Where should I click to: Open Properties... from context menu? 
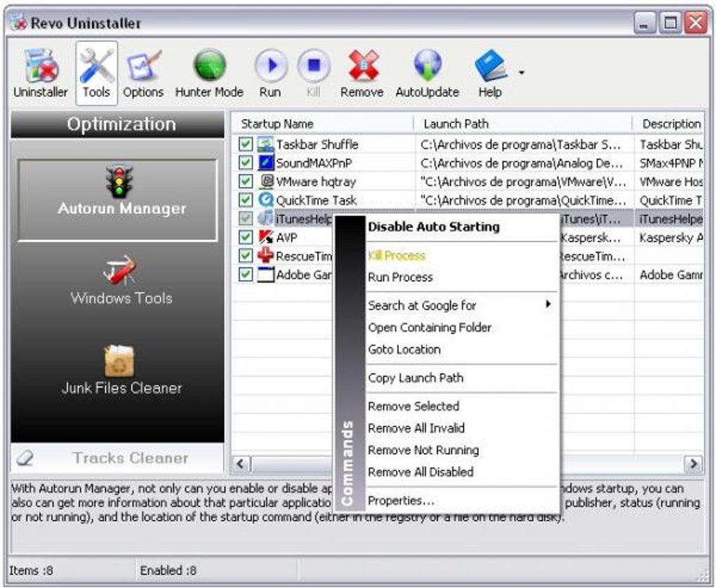[x=462, y=501]
